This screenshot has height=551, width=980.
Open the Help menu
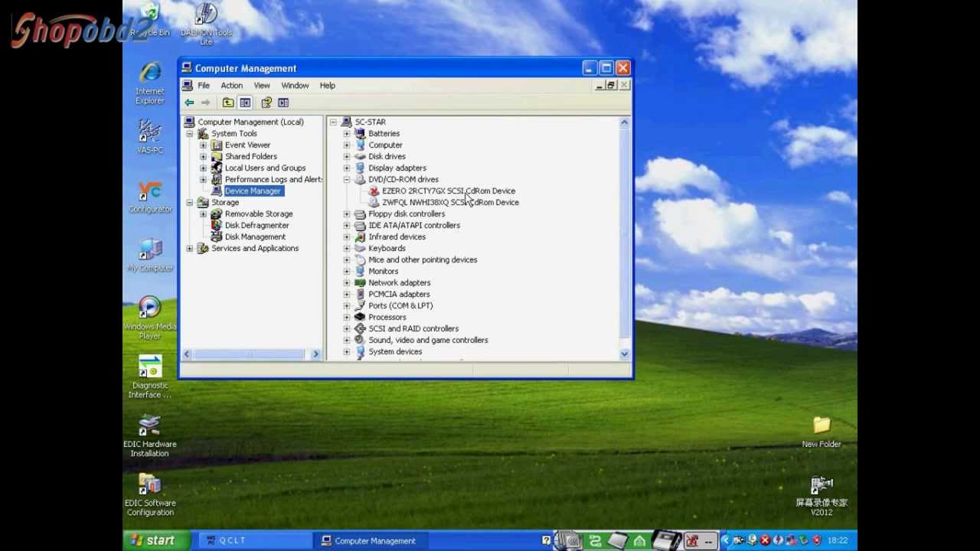[327, 86]
